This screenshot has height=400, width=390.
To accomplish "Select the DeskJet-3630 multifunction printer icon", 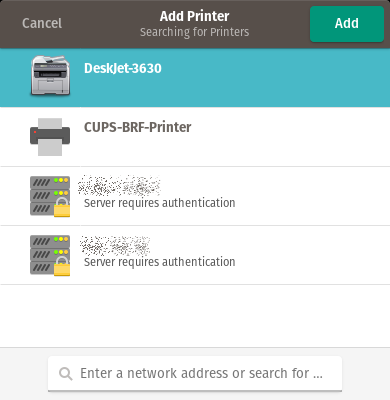I will tap(50, 76).
